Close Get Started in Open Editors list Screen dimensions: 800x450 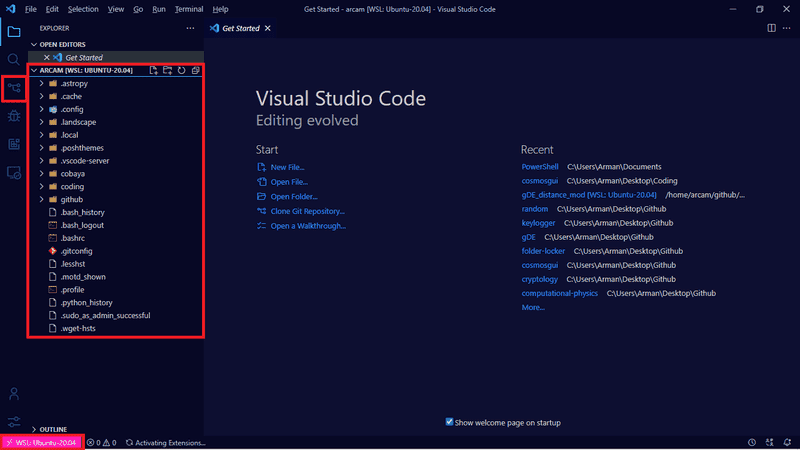tap(46, 58)
